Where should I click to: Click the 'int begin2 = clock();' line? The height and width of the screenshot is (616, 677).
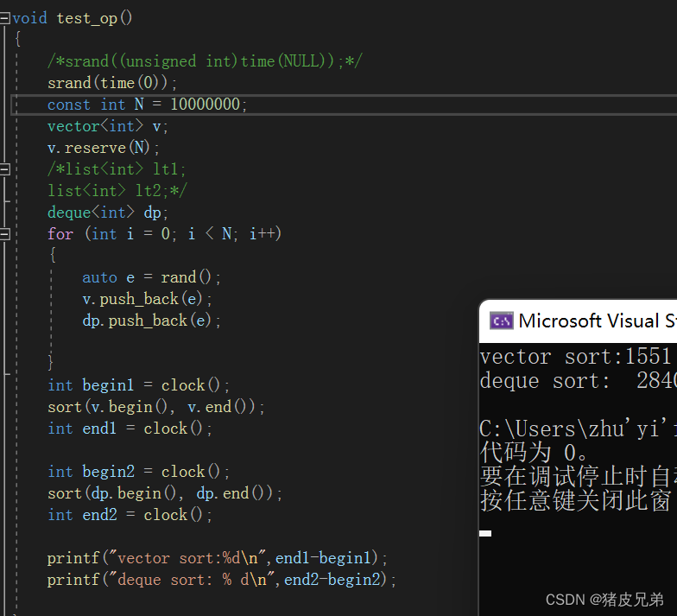pyautogui.click(x=138, y=472)
